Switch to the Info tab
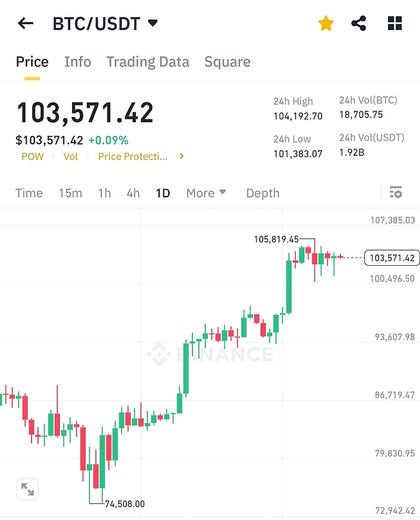Image resolution: width=420 pixels, height=520 pixels. point(78,62)
